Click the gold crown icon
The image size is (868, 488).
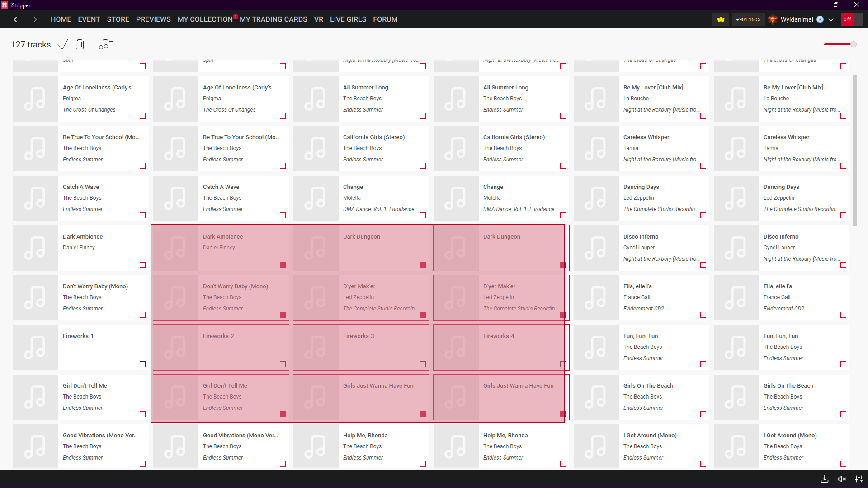tap(721, 19)
